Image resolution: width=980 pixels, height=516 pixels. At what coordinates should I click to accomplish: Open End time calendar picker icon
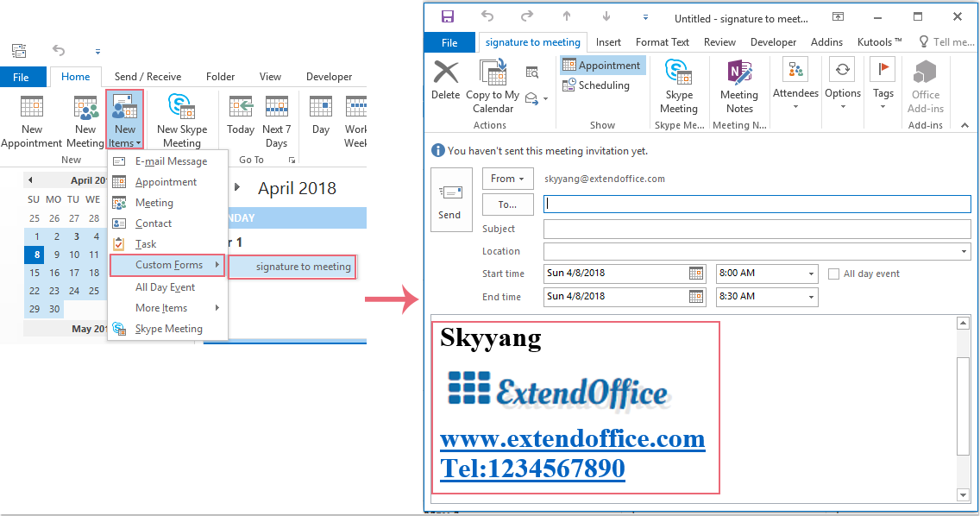pyautogui.click(x=695, y=297)
